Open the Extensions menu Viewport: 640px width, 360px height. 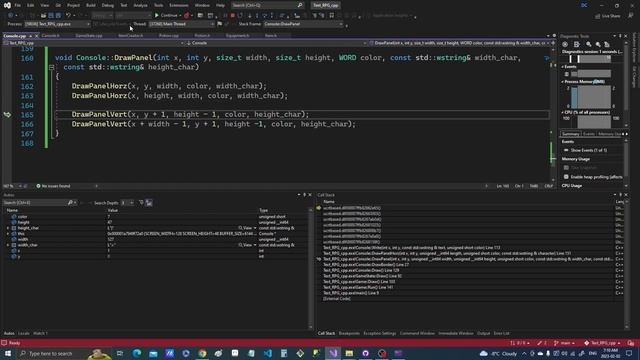click(x=179, y=5)
